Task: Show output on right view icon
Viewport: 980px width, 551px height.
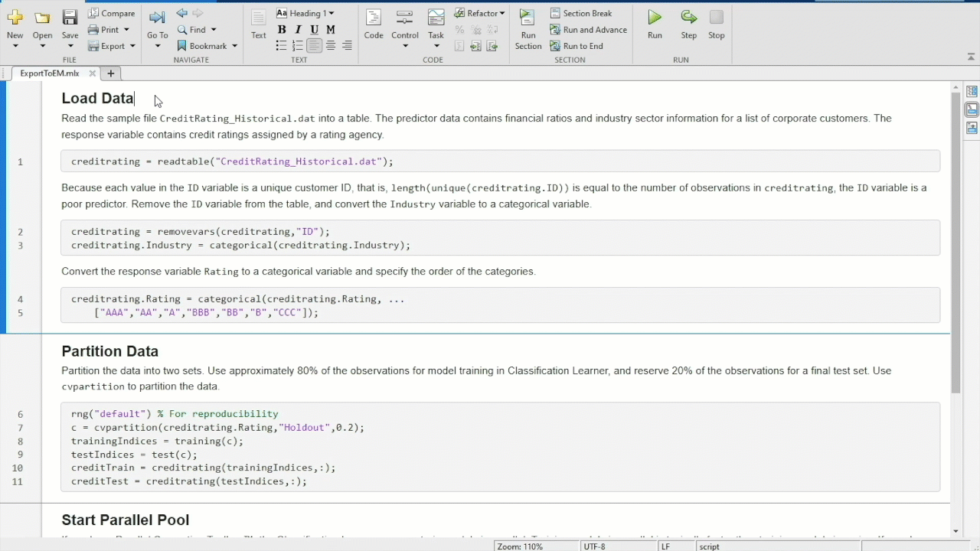Action: [972, 92]
